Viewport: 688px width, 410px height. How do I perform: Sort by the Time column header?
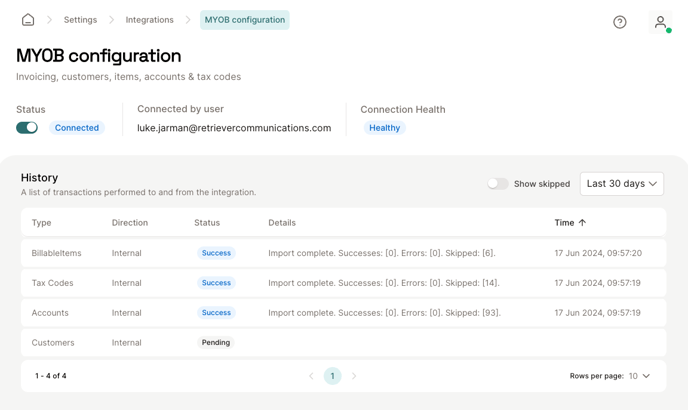[x=564, y=223]
